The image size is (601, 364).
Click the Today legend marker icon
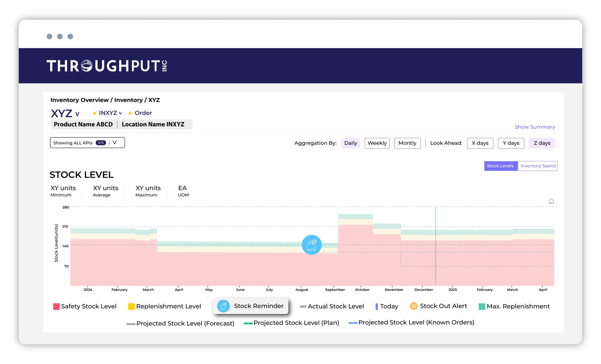tap(376, 307)
